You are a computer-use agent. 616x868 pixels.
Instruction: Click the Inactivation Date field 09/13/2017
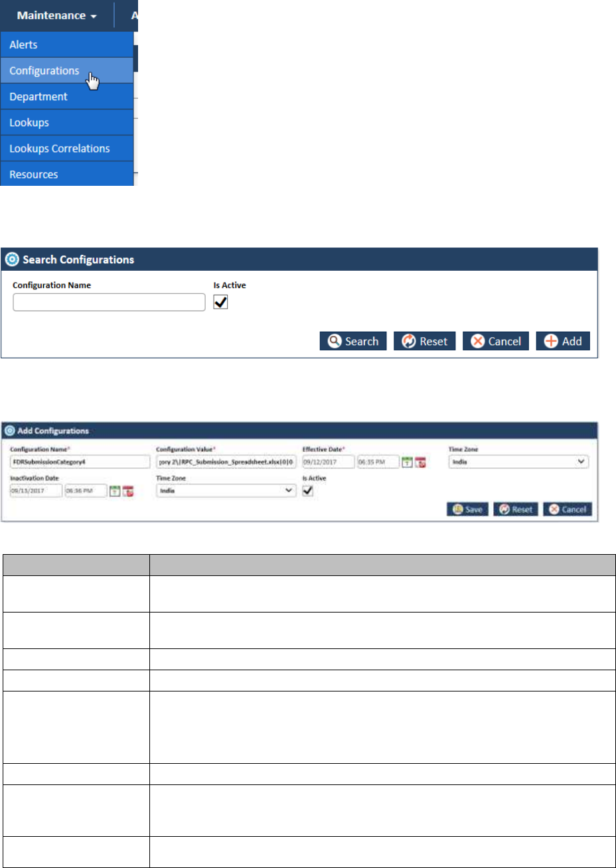coord(36,491)
